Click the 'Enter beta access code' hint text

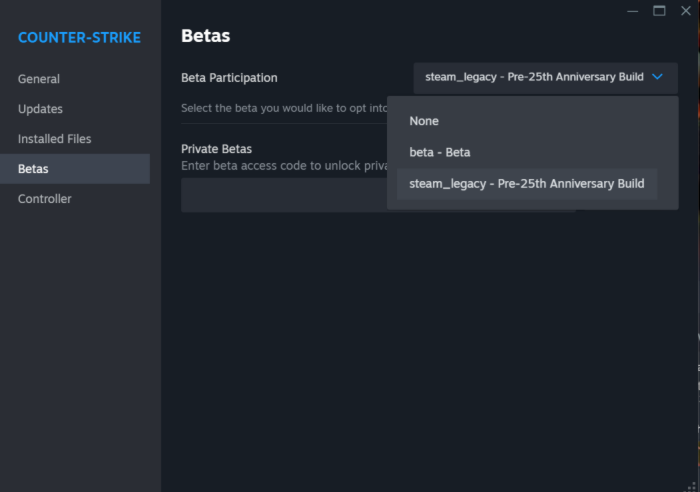click(280, 164)
